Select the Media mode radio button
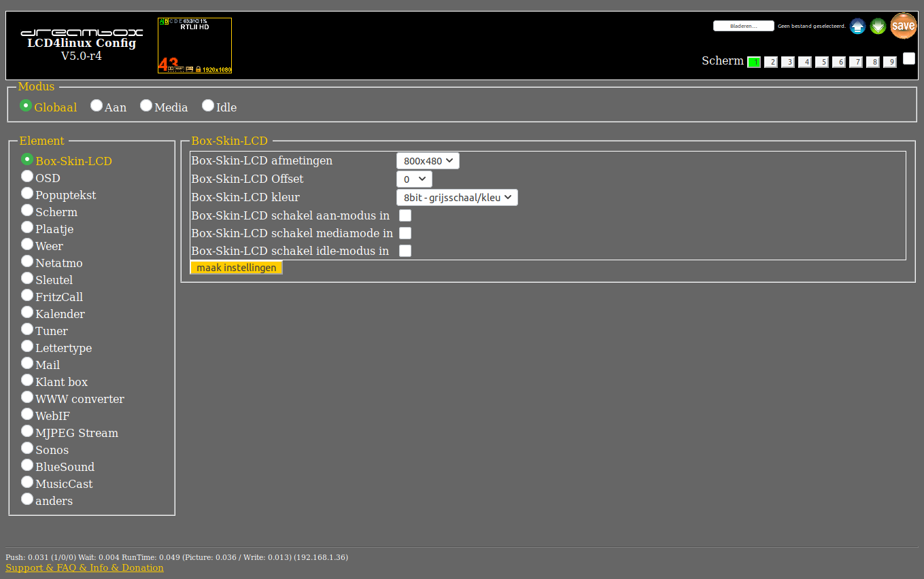Screen dimensions: 924x579 click(146, 106)
